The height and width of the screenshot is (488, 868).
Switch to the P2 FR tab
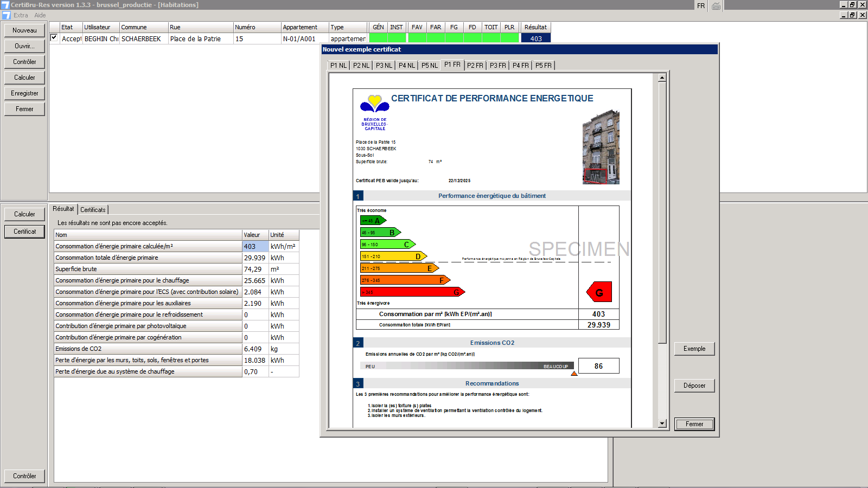[x=475, y=66]
